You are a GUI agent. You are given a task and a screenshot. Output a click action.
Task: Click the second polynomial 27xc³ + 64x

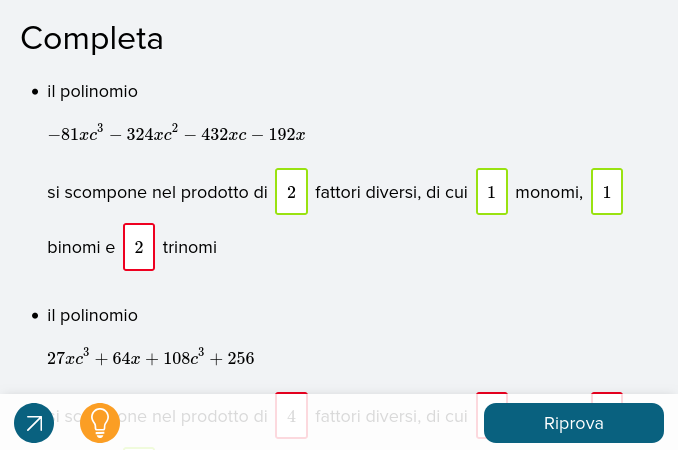pyautogui.click(x=150, y=357)
